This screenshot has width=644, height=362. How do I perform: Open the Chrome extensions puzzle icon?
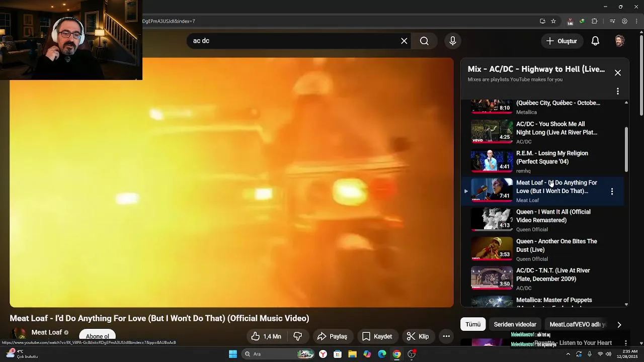click(x=595, y=21)
